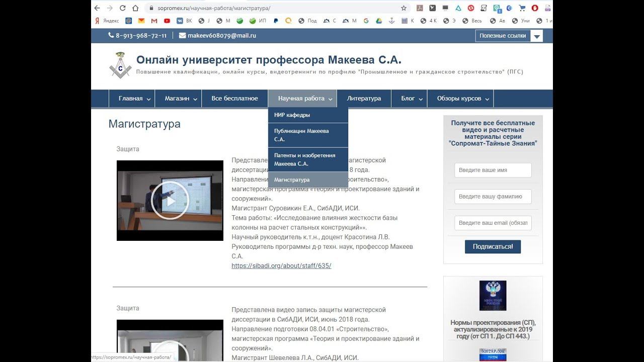The width and height of the screenshot is (644, 362).
Task: Open the ВК bookmark
Action: (184, 21)
